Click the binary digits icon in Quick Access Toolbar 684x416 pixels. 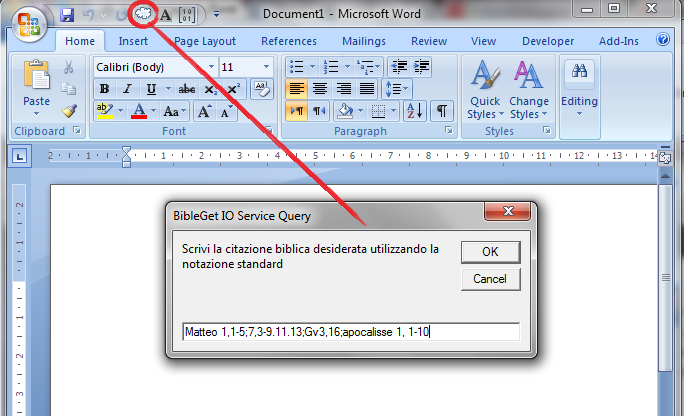click(187, 15)
